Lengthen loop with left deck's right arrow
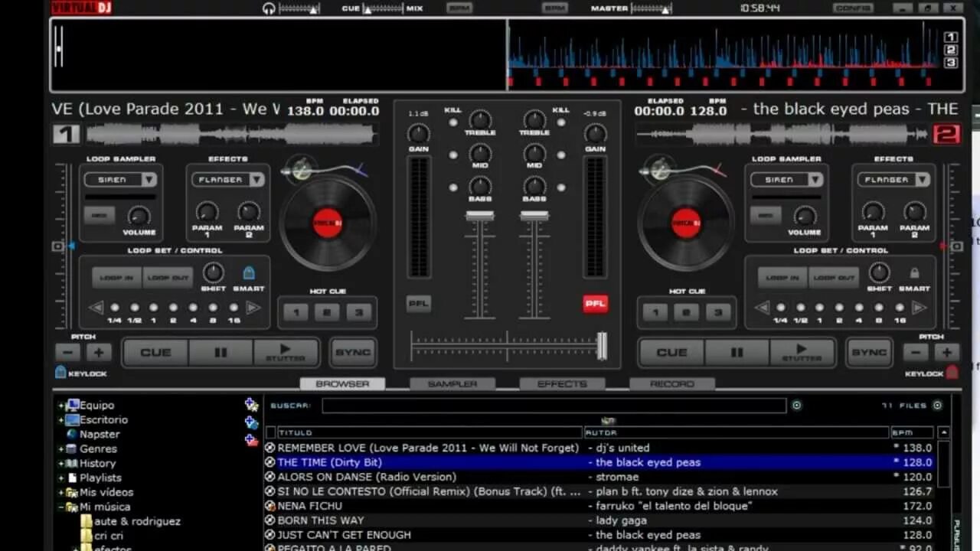 [x=253, y=308]
